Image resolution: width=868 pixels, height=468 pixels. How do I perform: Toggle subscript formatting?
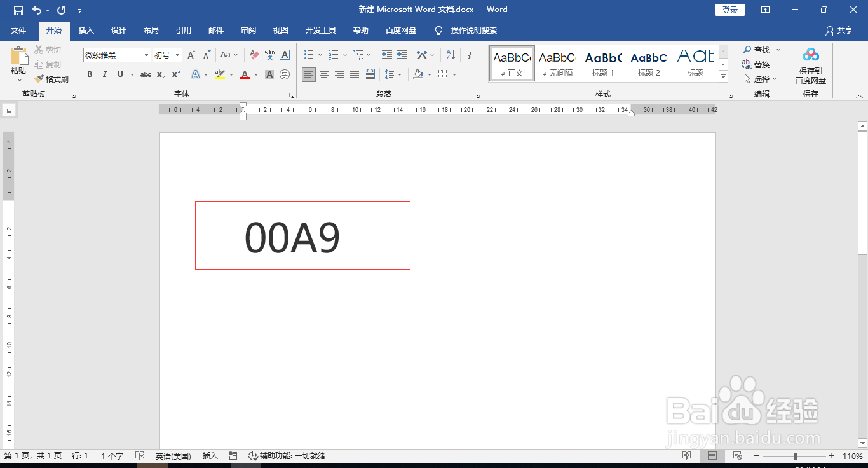160,75
